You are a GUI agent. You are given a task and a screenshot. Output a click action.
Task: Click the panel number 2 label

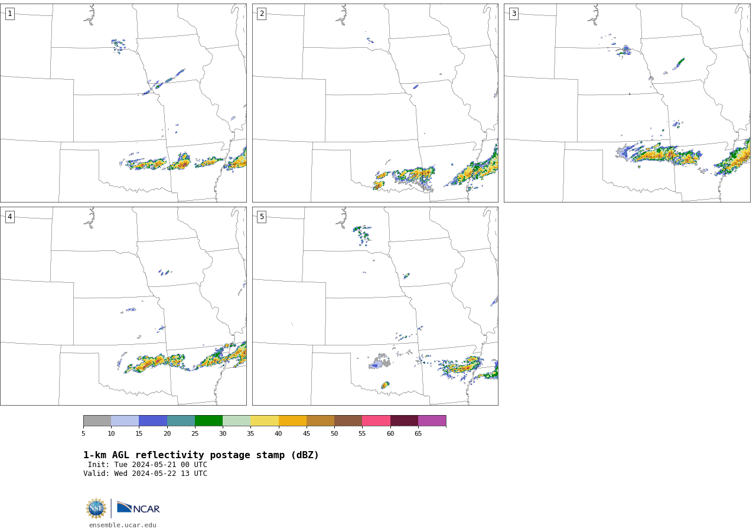[262, 14]
